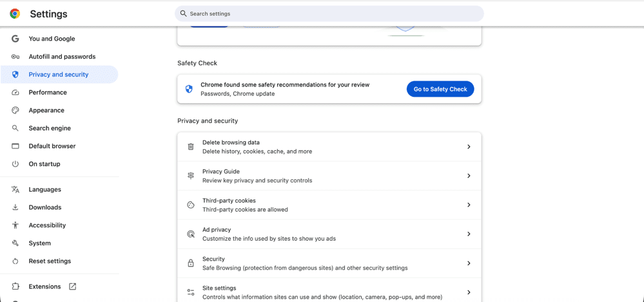Click the gauge icon for Performance
This screenshot has width=644, height=302.
pyautogui.click(x=15, y=92)
